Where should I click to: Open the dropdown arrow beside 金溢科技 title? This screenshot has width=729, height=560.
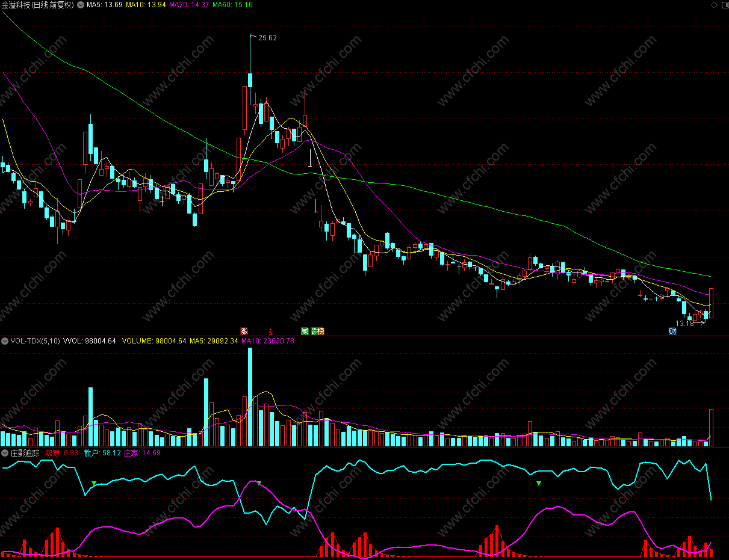(81, 5)
